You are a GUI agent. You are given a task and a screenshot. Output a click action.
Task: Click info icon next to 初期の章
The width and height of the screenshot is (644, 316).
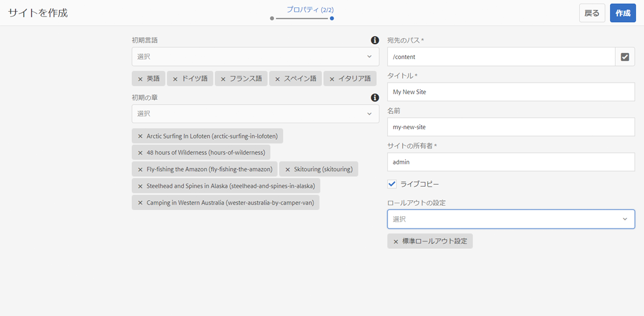[374, 98]
